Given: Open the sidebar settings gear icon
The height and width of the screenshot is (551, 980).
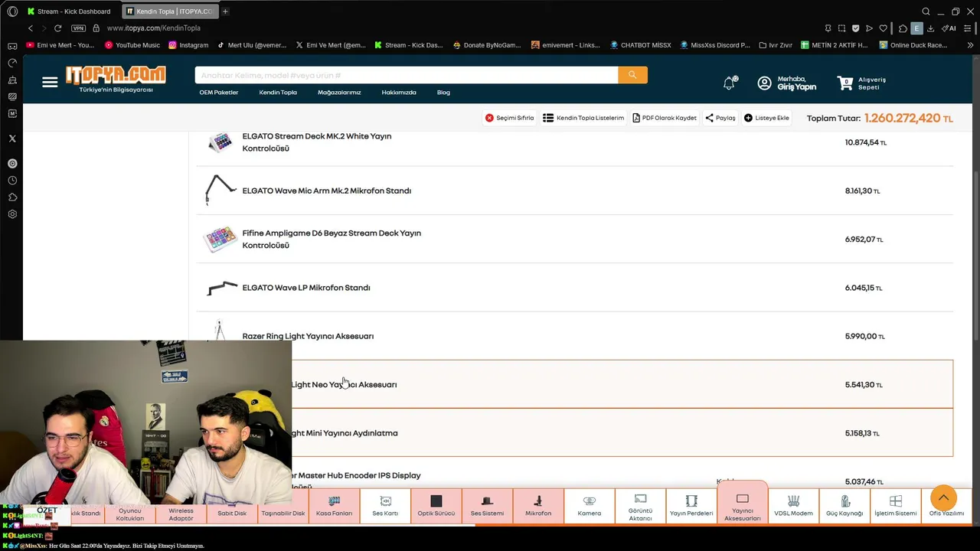Looking at the screenshot, I should coord(12,214).
